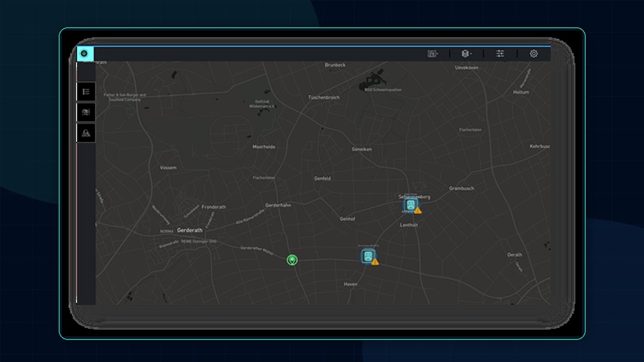Select the green location pin marker
This screenshot has height=362, width=644.
[291, 260]
